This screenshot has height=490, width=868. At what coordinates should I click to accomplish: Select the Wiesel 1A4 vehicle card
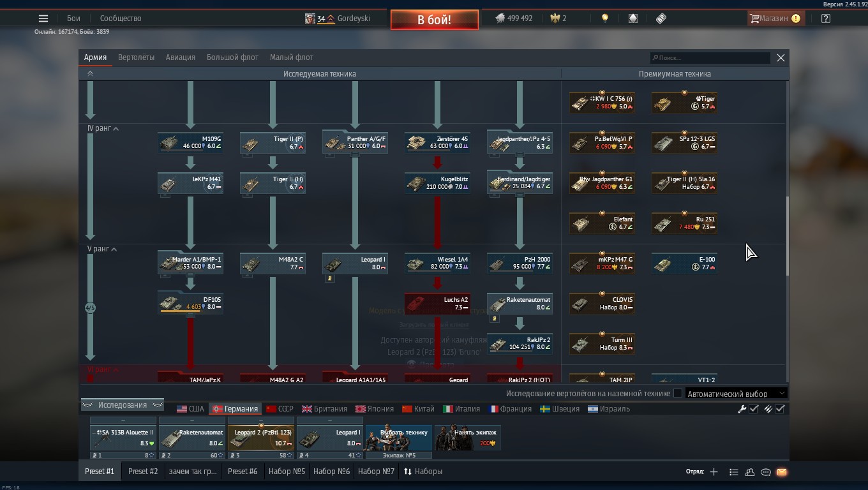click(438, 264)
